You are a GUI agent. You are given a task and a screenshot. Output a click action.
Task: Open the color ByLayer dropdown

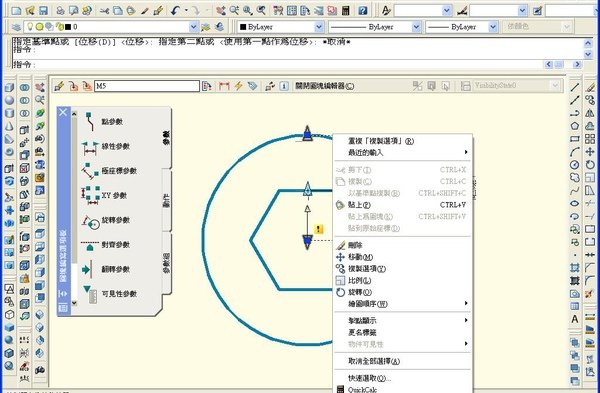pyautogui.click(x=319, y=27)
